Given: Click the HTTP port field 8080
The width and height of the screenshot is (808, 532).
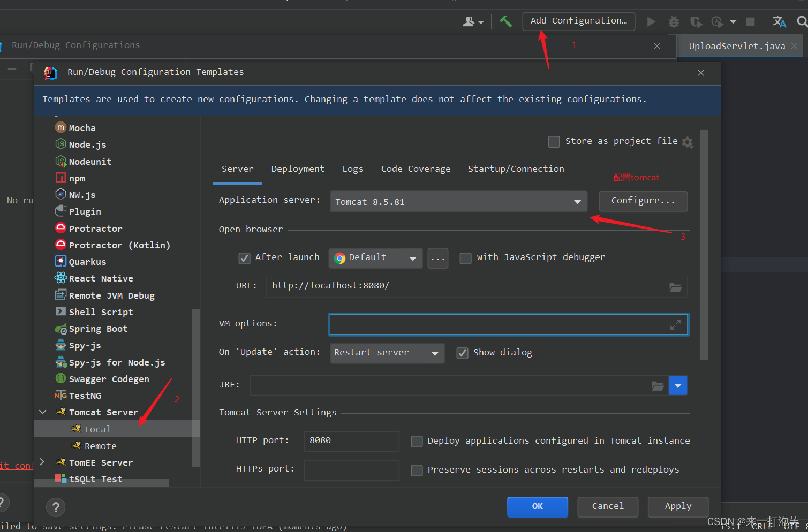Looking at the screenshot, I should pos(351,441).
